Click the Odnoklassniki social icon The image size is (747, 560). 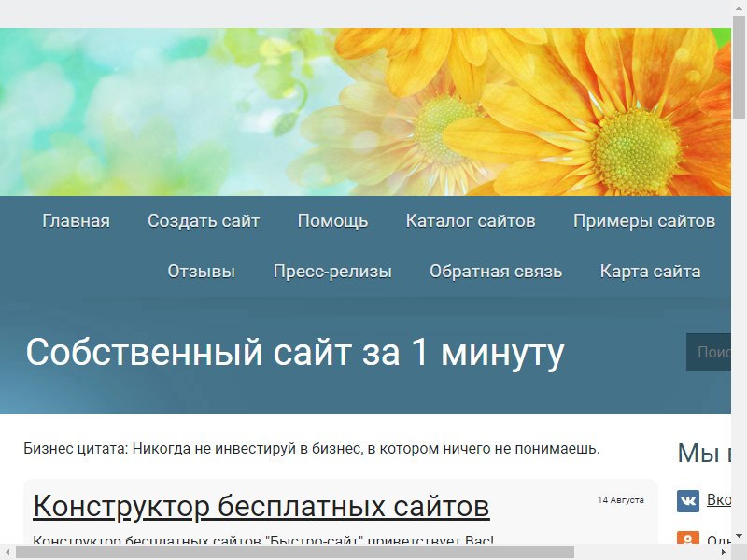click(x=688, y=539)
